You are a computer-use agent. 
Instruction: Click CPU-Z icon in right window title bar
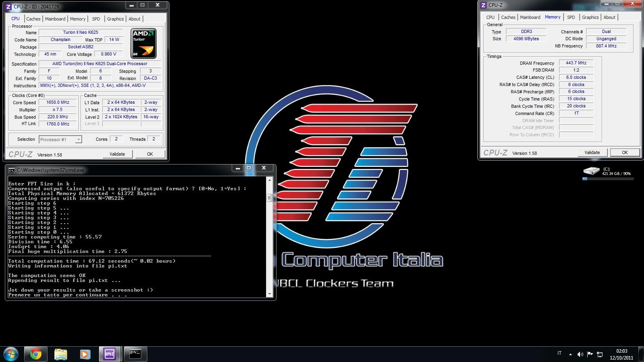pos(483,5)
